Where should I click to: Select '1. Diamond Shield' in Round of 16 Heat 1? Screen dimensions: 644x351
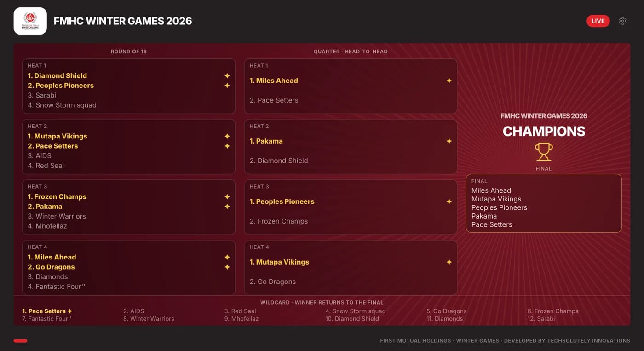click(57, 76)
